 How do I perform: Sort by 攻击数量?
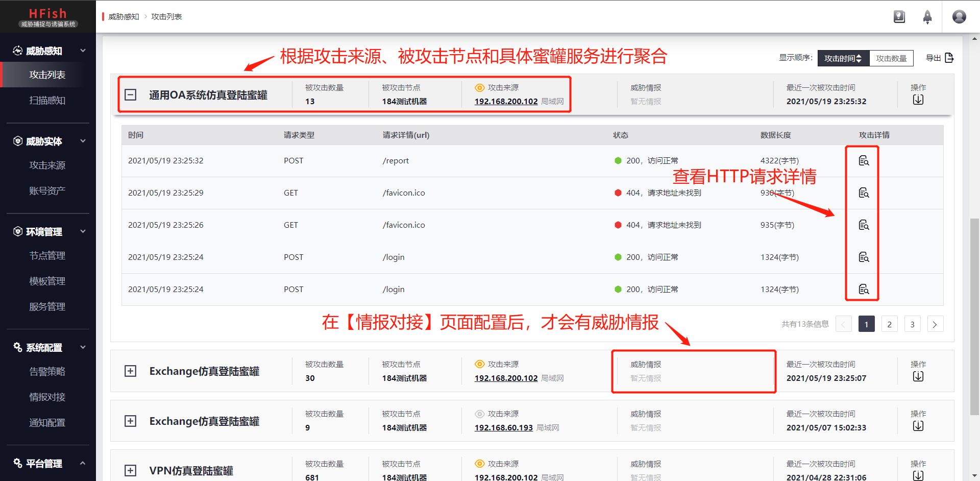891,58
